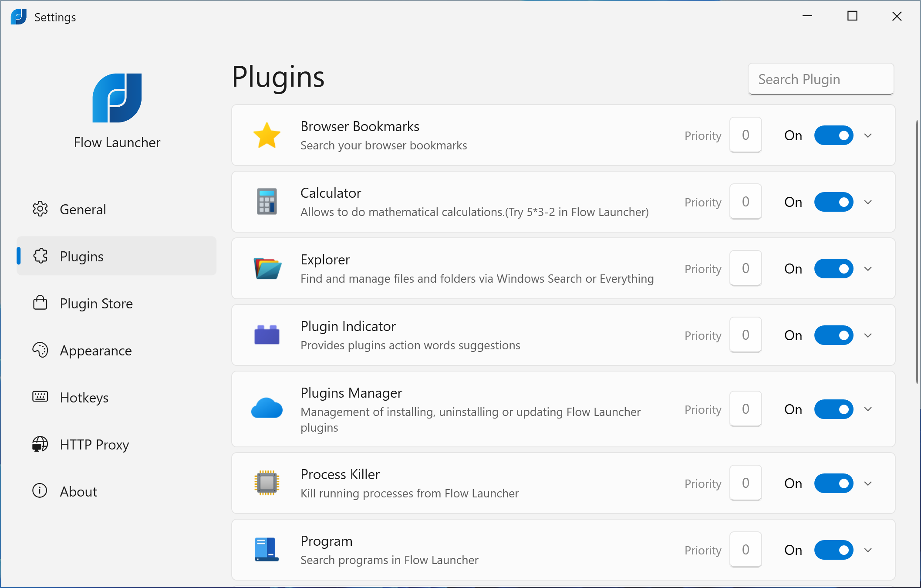The image size is (921, 588).
Task: Turn off the Calculator plugin toggle
Action: tap(833, 202)
